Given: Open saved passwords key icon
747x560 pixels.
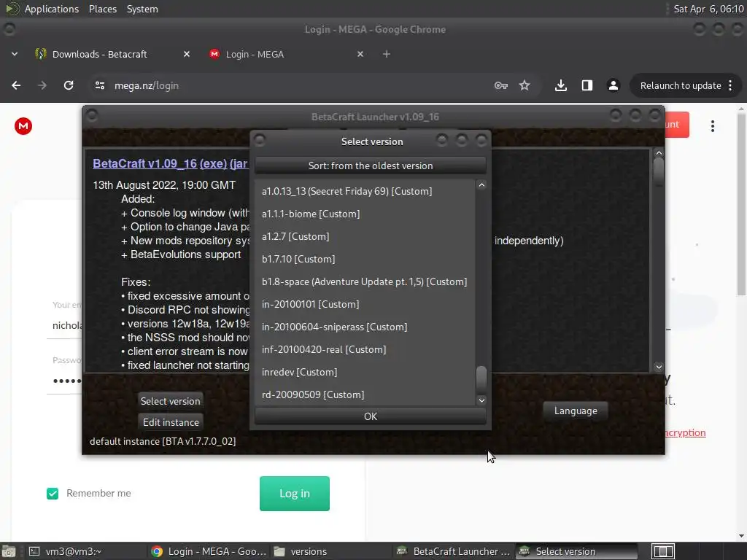Looking at the screenshot, I should [x=500, y=85].
